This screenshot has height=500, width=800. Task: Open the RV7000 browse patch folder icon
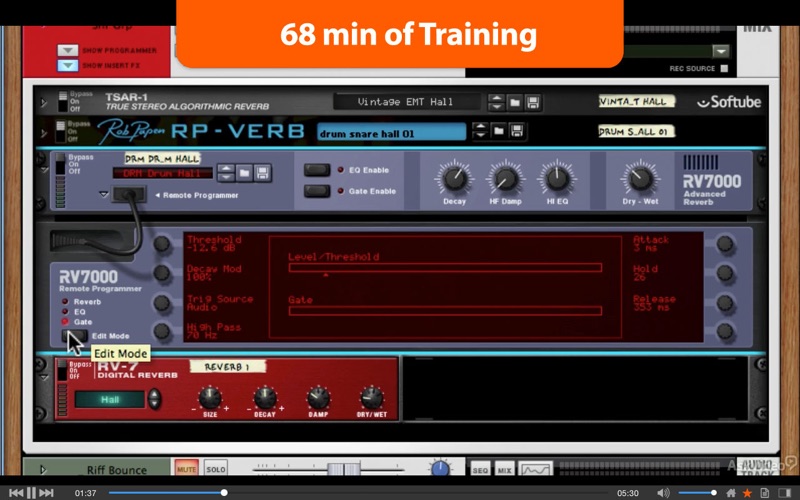tap(244, 173)
